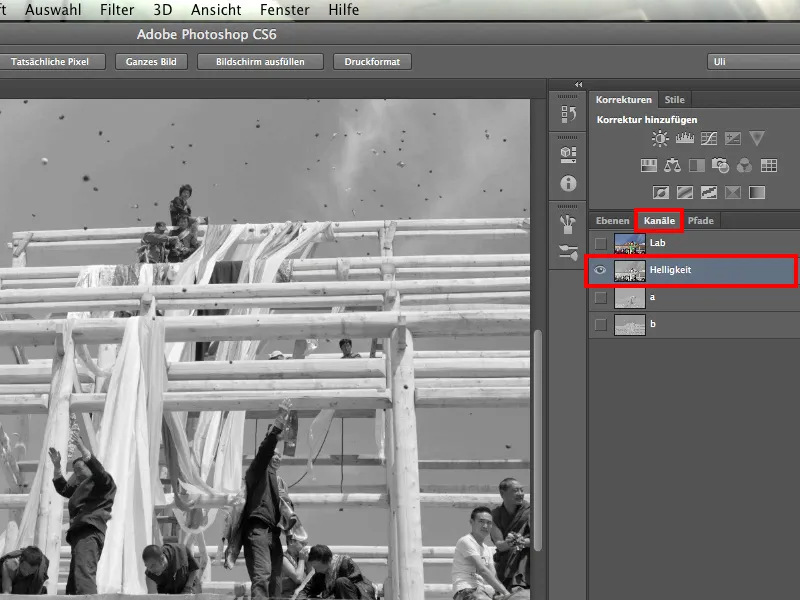Show the b channel visibility box
This screenshot has width=800, height=600.
601,324
